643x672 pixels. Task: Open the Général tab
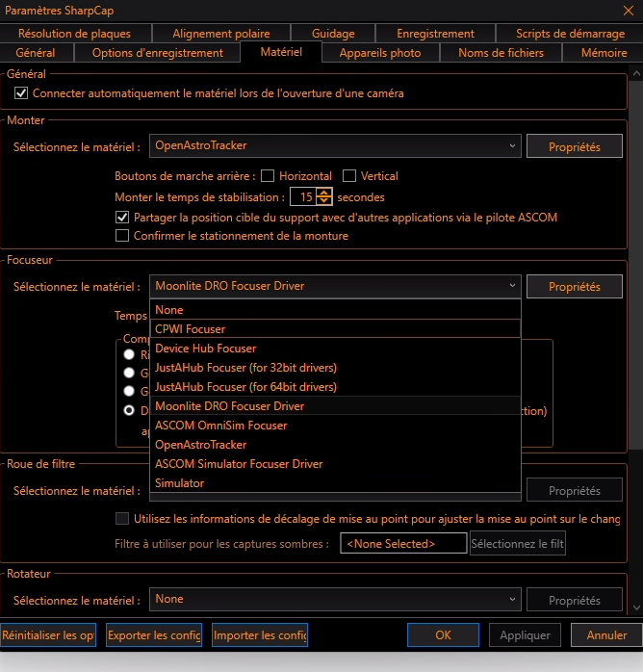(x=36, y=53)
